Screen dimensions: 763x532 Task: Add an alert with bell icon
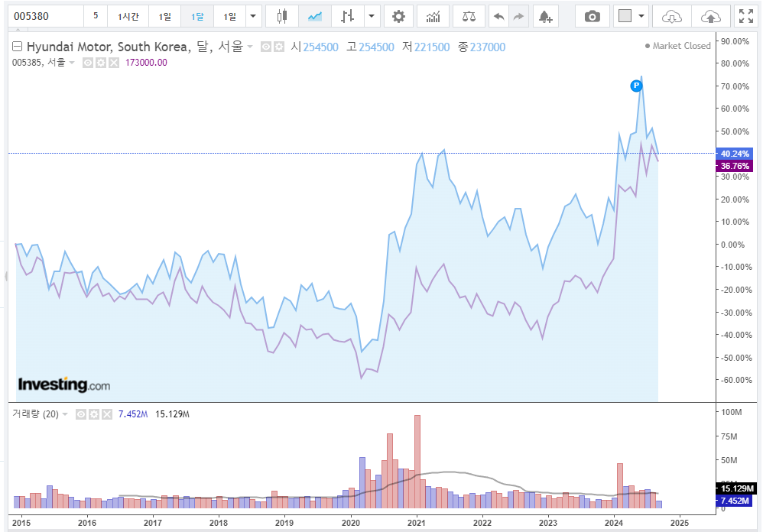[545, 17]
